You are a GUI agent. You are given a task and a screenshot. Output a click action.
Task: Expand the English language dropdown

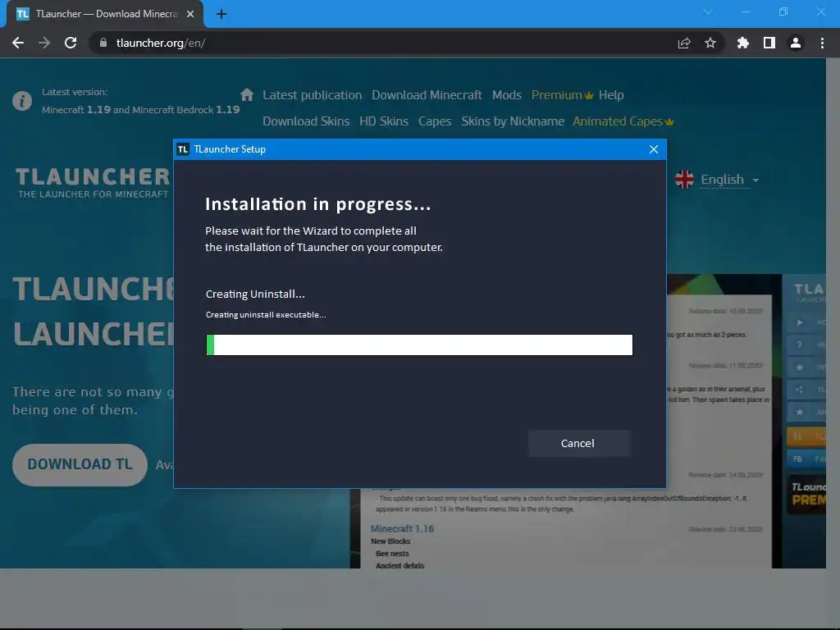point(729,180)
